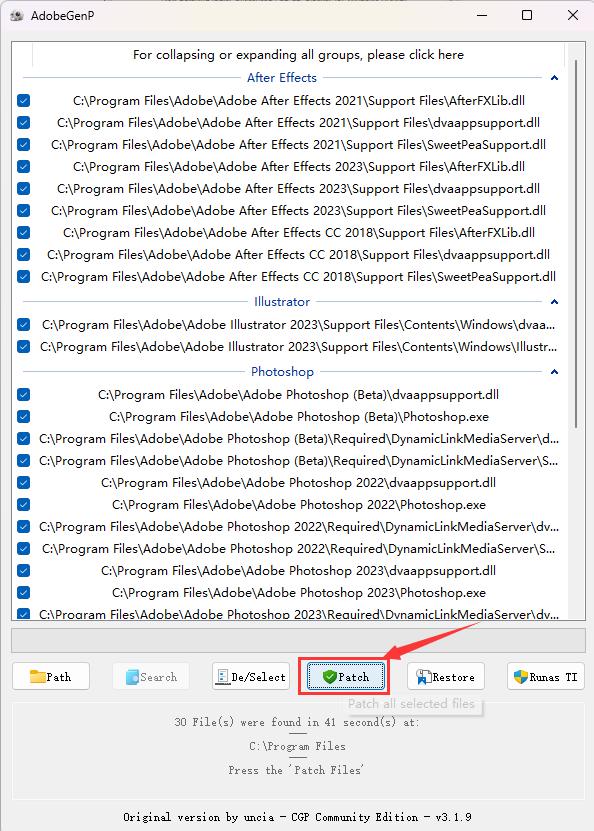Click the AdobeGenP title bar app icon
Screen dimensions: 594x831
(x=17, y=15)
